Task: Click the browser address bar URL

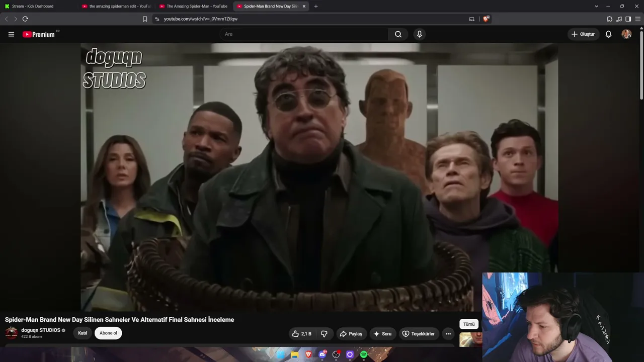Action: click(x=201, y=19)
